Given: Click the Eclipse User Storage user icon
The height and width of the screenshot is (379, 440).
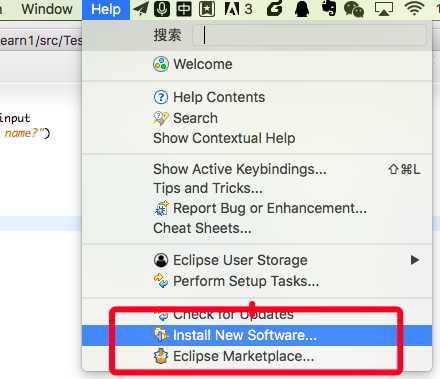Looking at the screenshot, I should tap(161, 260).
